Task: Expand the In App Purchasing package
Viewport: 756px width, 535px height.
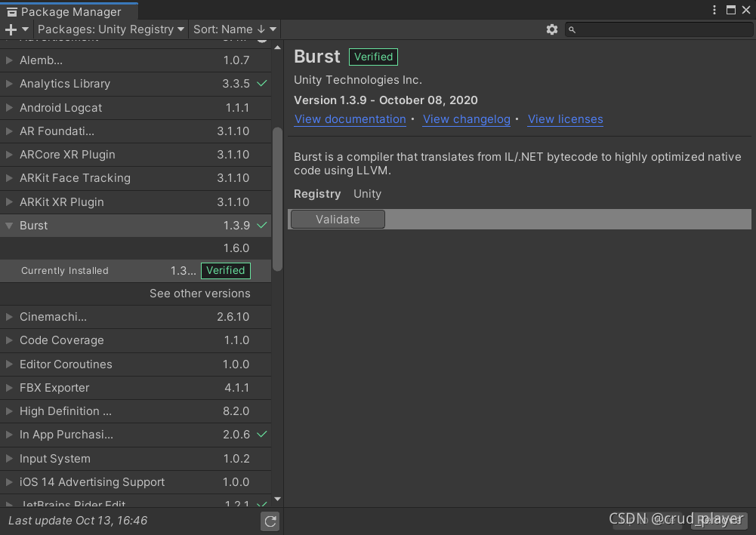Action: pyautogui.click(x=8, y=435)
